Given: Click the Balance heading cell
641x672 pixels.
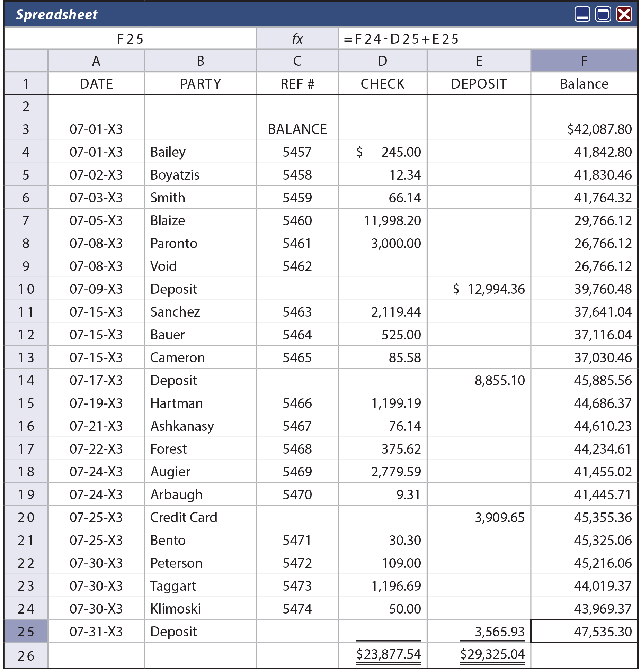Looking at the screenshot, I should tap(584, 83).
